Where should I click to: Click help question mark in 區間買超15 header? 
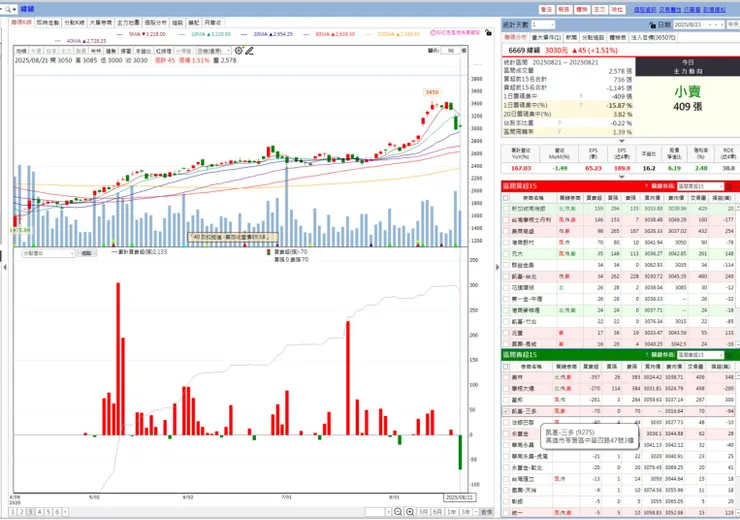point(646,186)
